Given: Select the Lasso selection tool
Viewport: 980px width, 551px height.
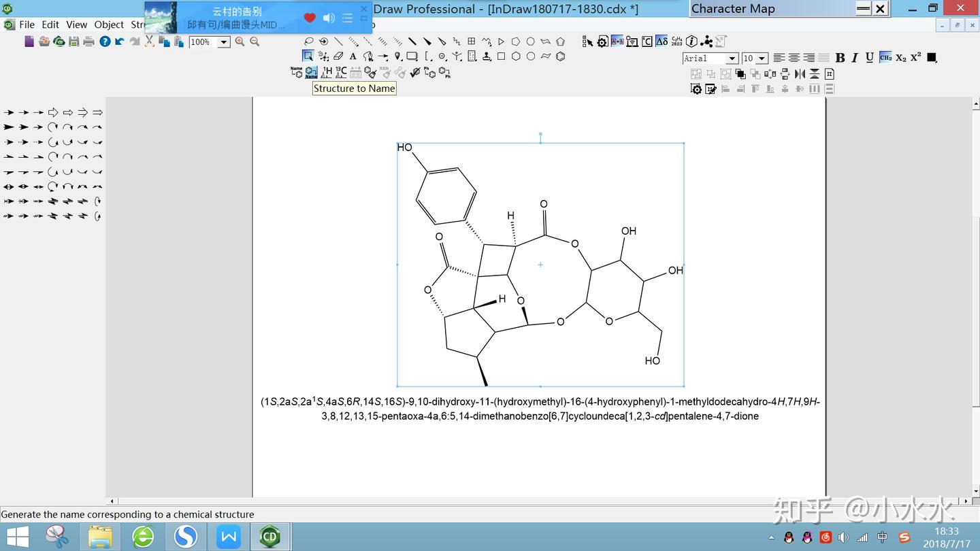Looking at the screenshot, I should 308,41.
